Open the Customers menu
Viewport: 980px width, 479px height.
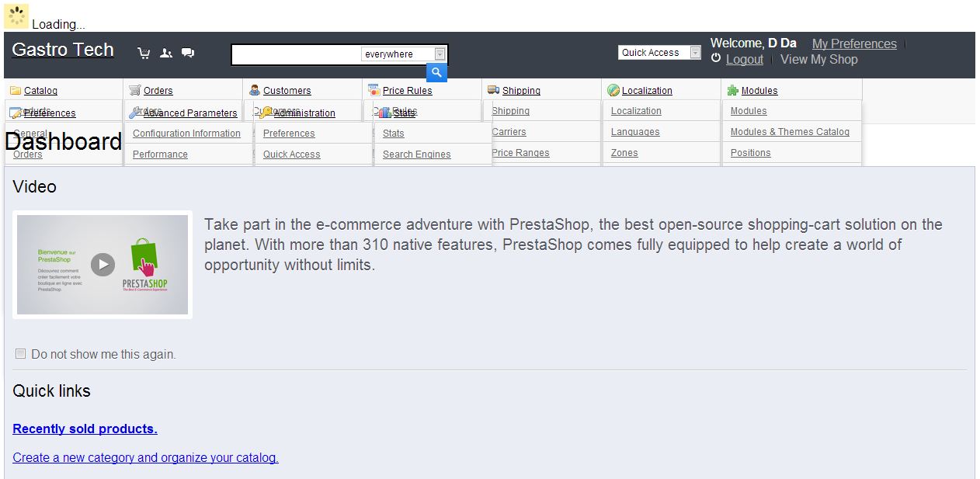point(287,91)
